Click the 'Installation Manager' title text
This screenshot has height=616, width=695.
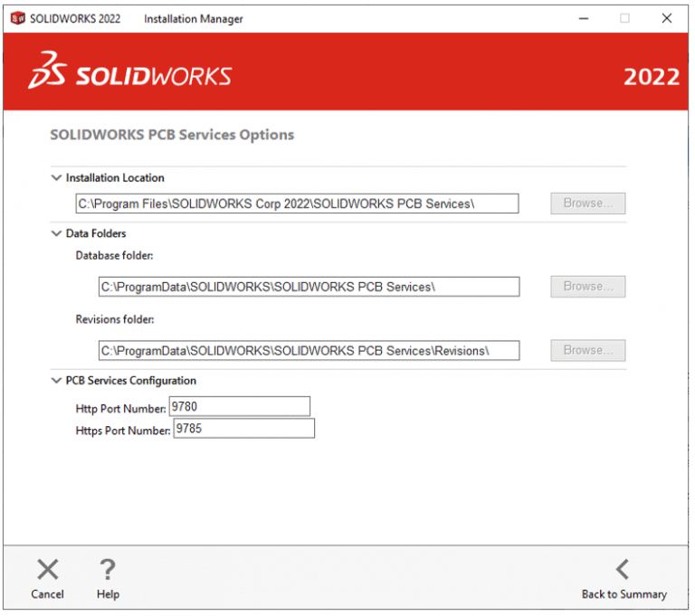(x=194, y=19)
